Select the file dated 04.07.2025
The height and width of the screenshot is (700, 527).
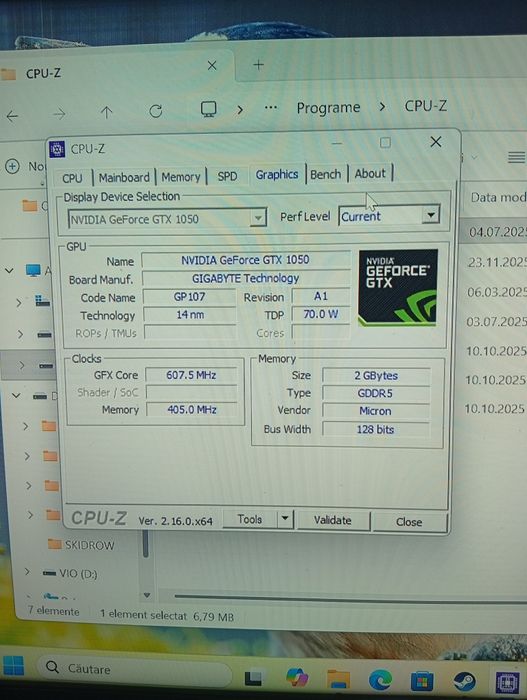[x=497, y=232]
